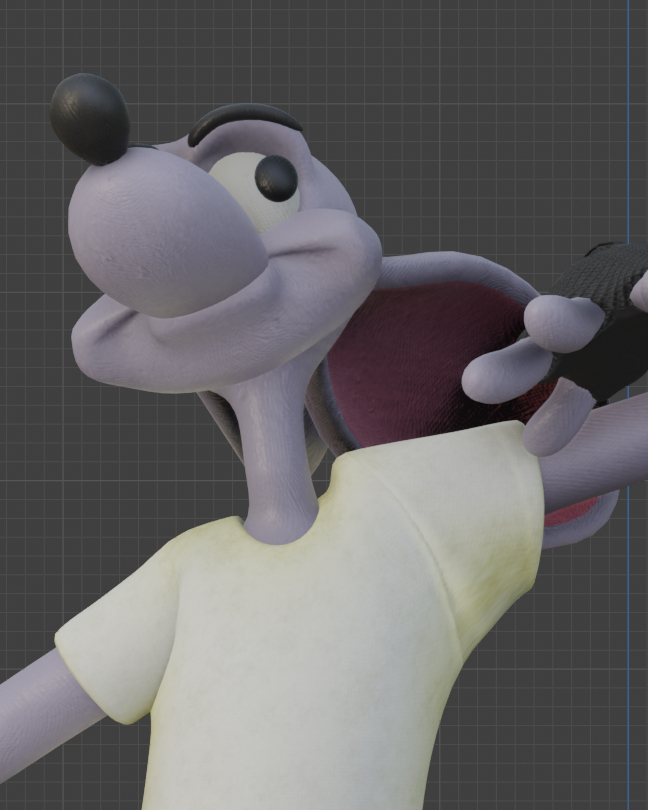This screenshot has width=648, height=810.
Task: Select the black eyebrow above the eye
Action: (243, 118)
